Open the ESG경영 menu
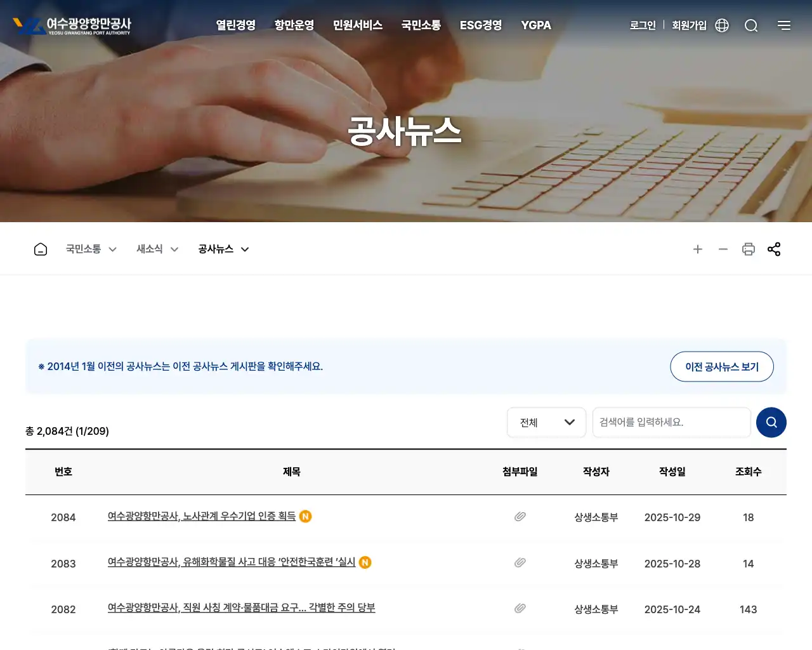 pyautogui.click(x=480, y=25)
